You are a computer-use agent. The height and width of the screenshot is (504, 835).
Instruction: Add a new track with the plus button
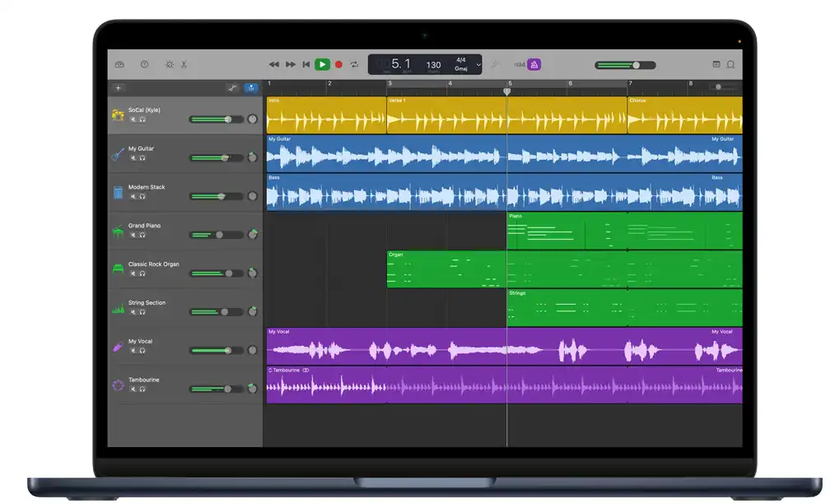click(119, 88)
